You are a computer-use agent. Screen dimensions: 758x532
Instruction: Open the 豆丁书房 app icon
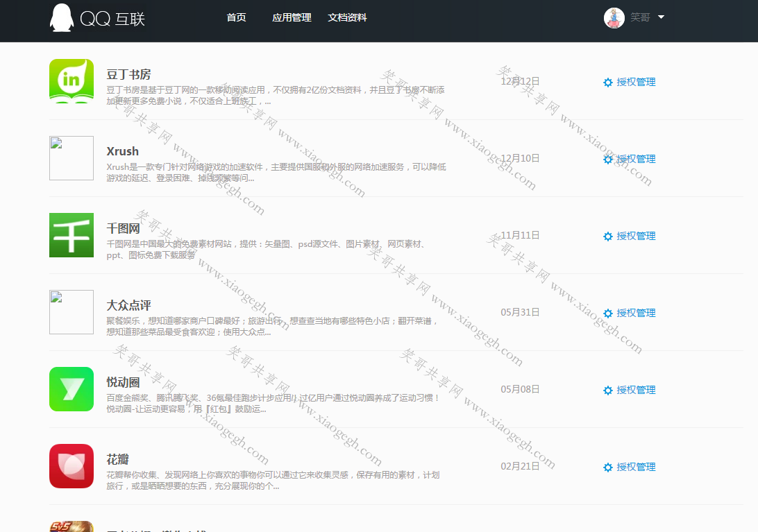pyautogui.click(x=71, y=81)
